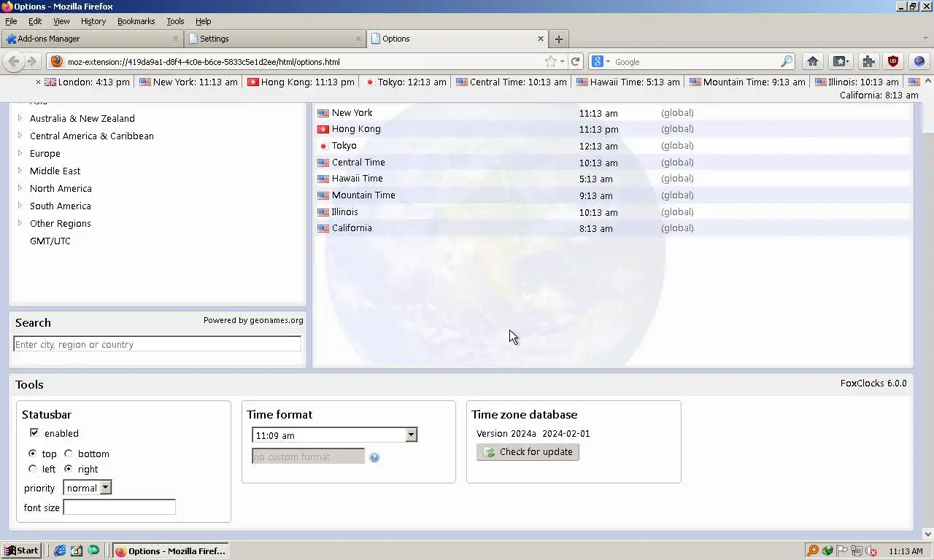The image size is (934, 560).
Task: Select GMT/UTC in region tree
Action: coord(50,241)
